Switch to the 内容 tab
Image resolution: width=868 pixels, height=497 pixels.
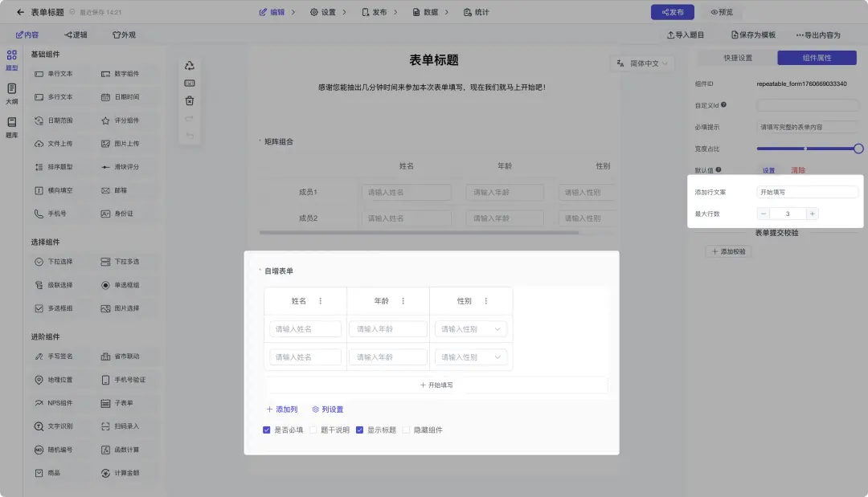coord(27,35)
